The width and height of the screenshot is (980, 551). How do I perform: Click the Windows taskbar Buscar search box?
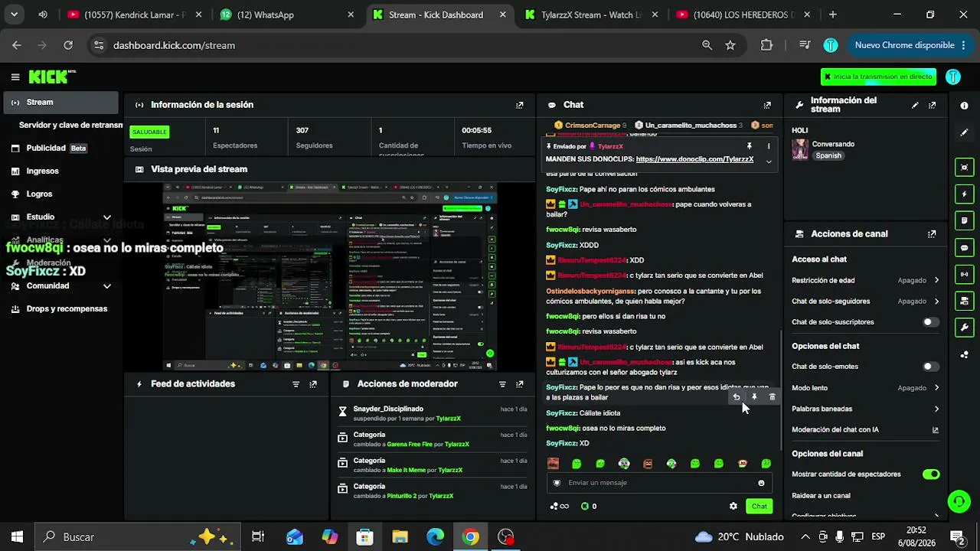138,537
